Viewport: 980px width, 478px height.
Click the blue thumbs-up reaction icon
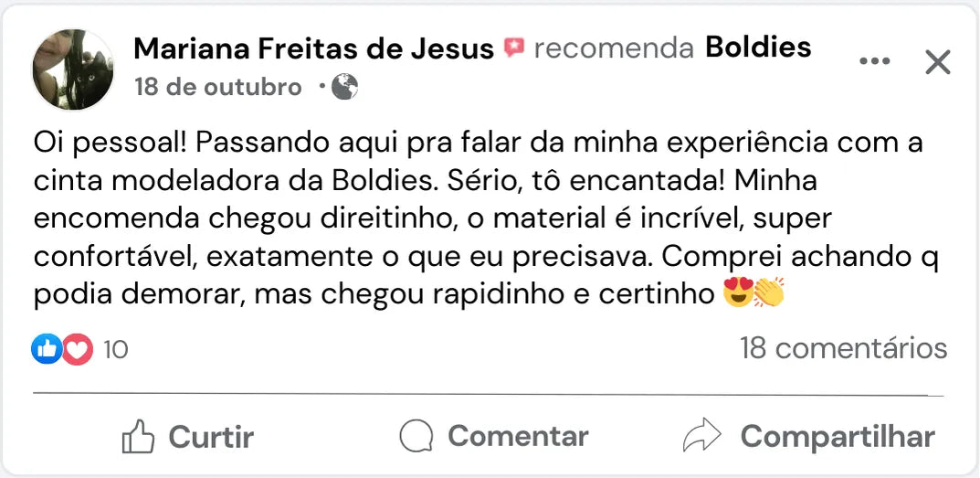47,348
